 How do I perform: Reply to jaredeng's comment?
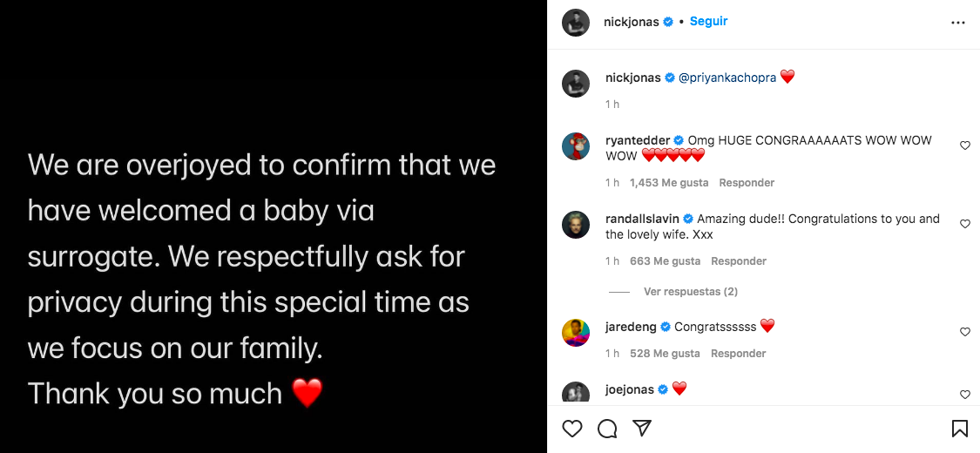[739, 354]
